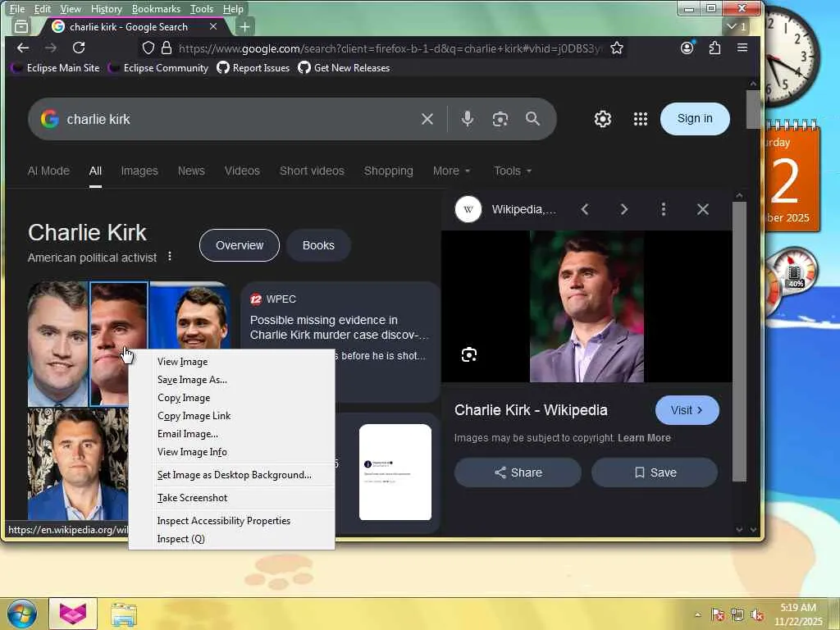Open Inspect Accessibility Properties
The height and width of the screenshot is (630, 840).
232,521
